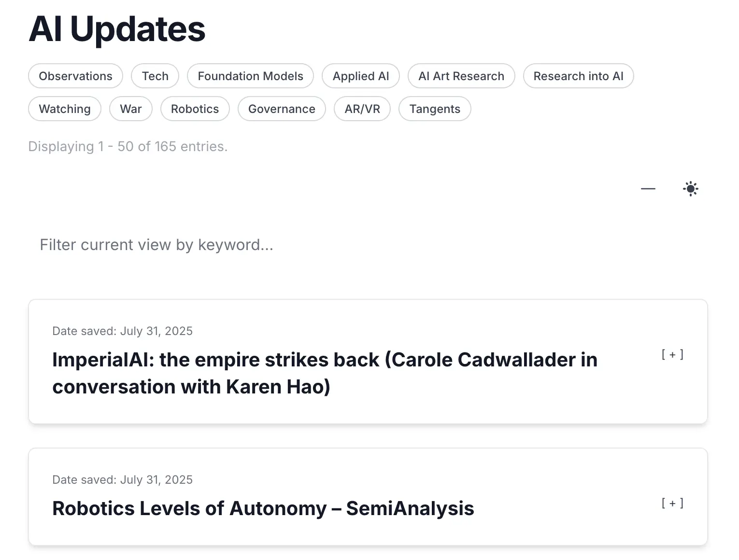Click the AI Updates page heading
739x560 pixels.
pos(117,29)
